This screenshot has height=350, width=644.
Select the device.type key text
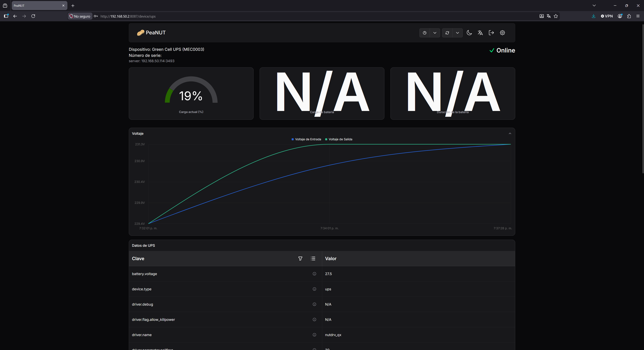click(x=142, y=289)
